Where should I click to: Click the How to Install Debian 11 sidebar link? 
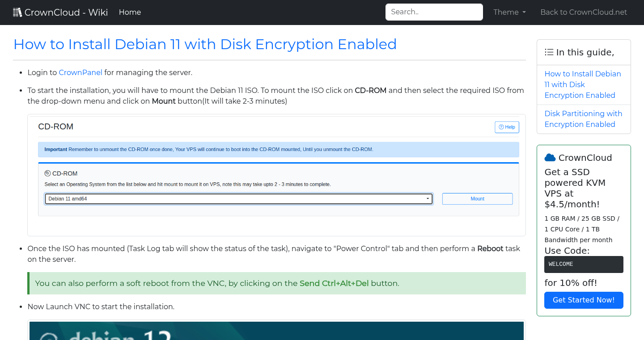tap(583, 84)
